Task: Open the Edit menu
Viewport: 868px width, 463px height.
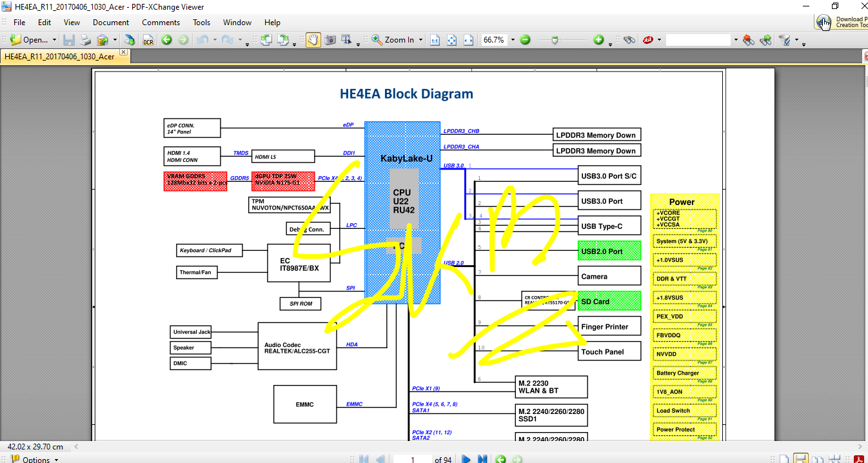Action: [x=44, y=23]
